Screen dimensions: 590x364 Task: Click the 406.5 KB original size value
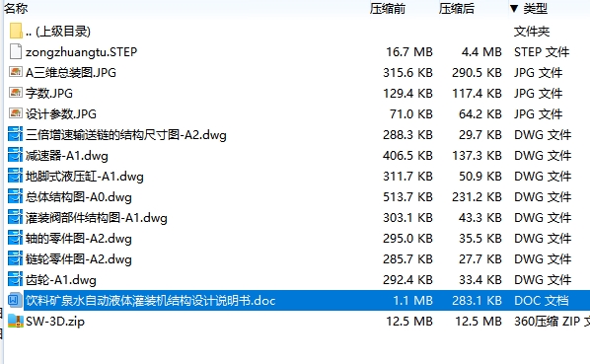407,155
